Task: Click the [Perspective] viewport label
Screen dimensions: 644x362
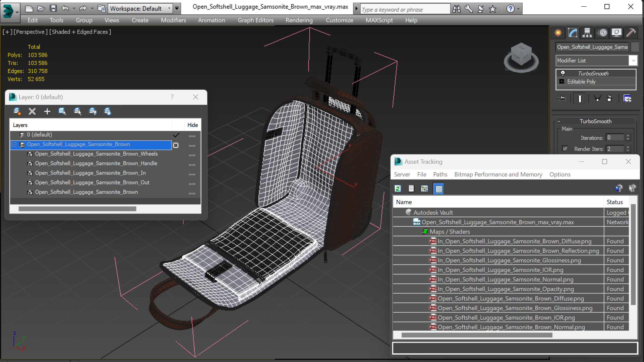Action: (31, 32)
